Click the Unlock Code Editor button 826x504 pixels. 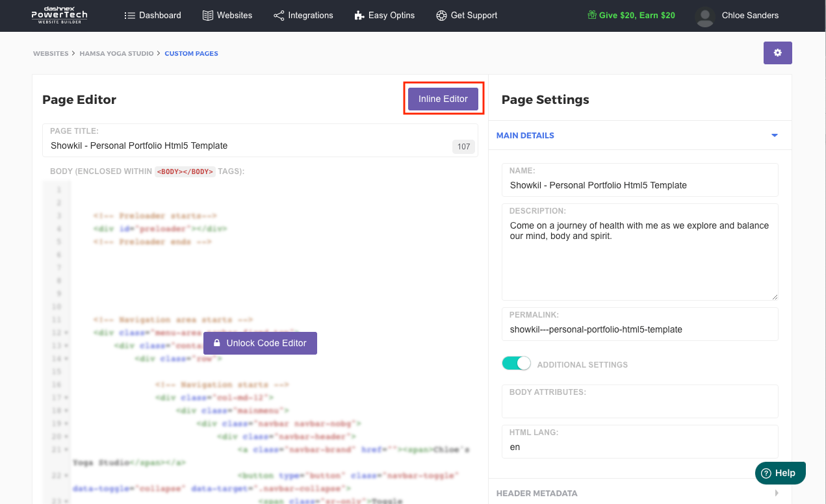(x=260, y=343)
